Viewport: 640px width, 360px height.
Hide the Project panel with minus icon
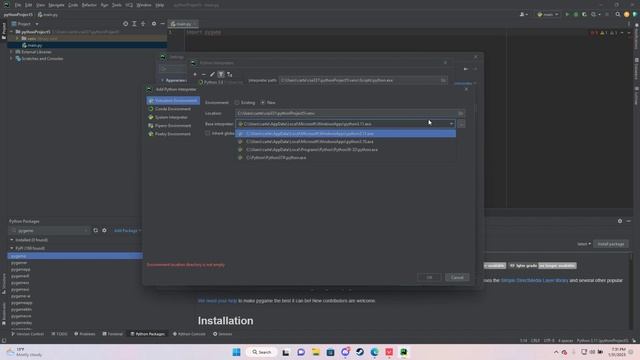pos(162,24)
